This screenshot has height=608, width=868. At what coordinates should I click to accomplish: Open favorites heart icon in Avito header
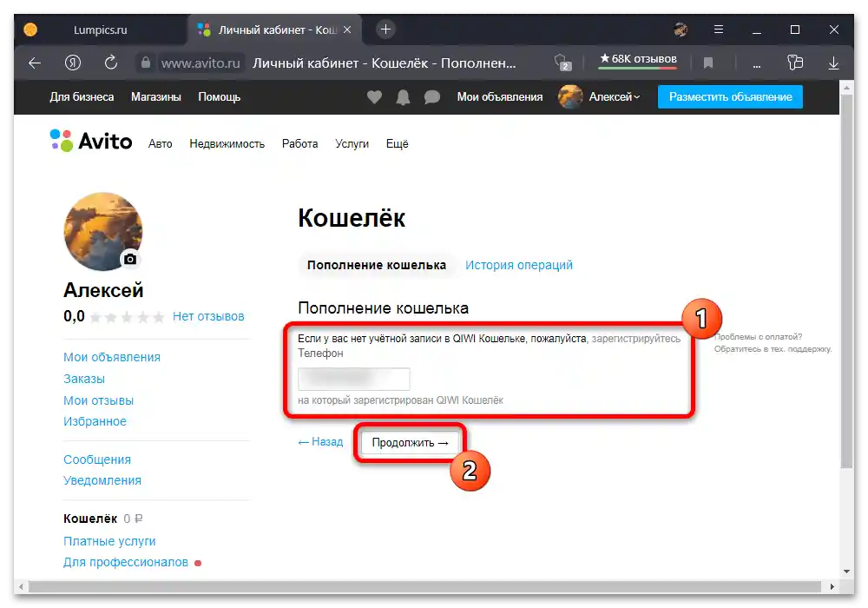(x=374, y=97)
